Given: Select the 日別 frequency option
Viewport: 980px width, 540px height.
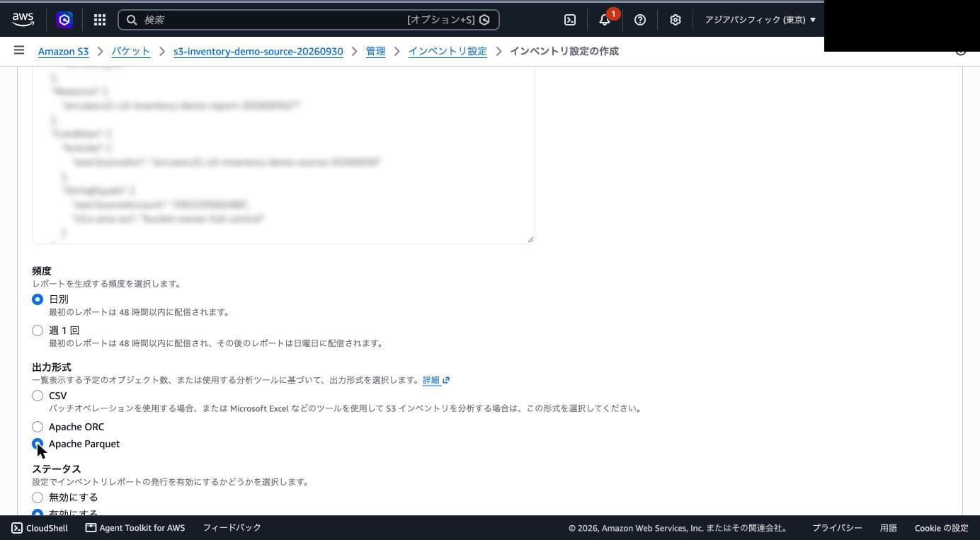Looking at the screenshot, I should point(38,299).
